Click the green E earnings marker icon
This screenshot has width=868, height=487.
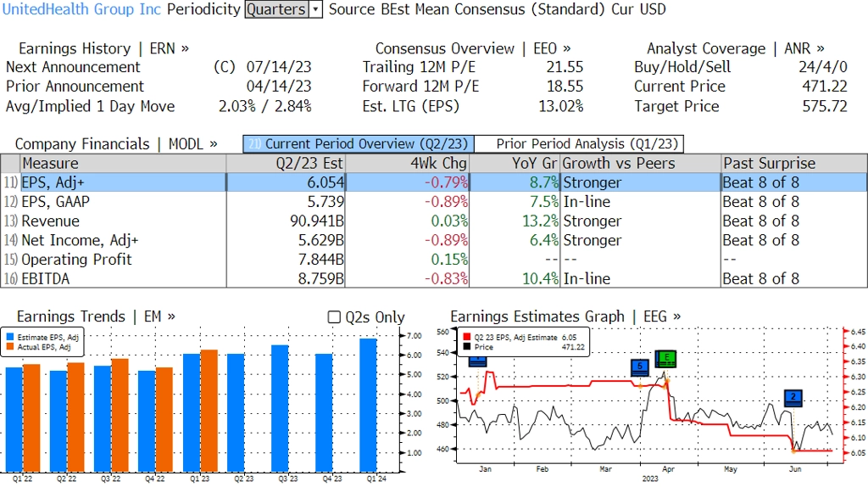[x=666, y=359]
